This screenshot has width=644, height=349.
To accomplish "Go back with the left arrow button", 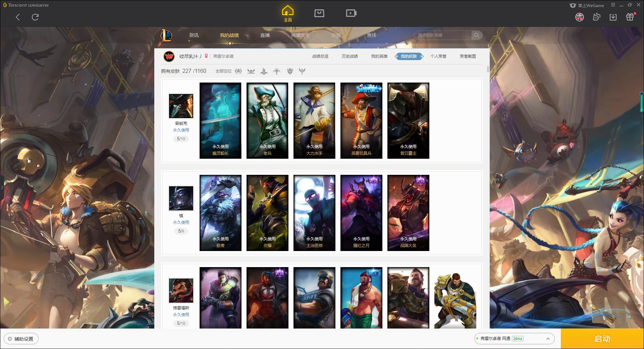I will click(x=18, y=17).
